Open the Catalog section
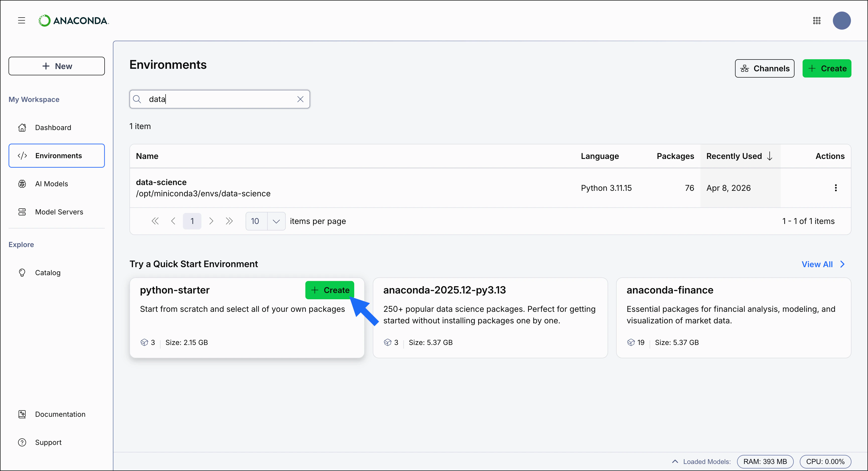 click(48, 273)
